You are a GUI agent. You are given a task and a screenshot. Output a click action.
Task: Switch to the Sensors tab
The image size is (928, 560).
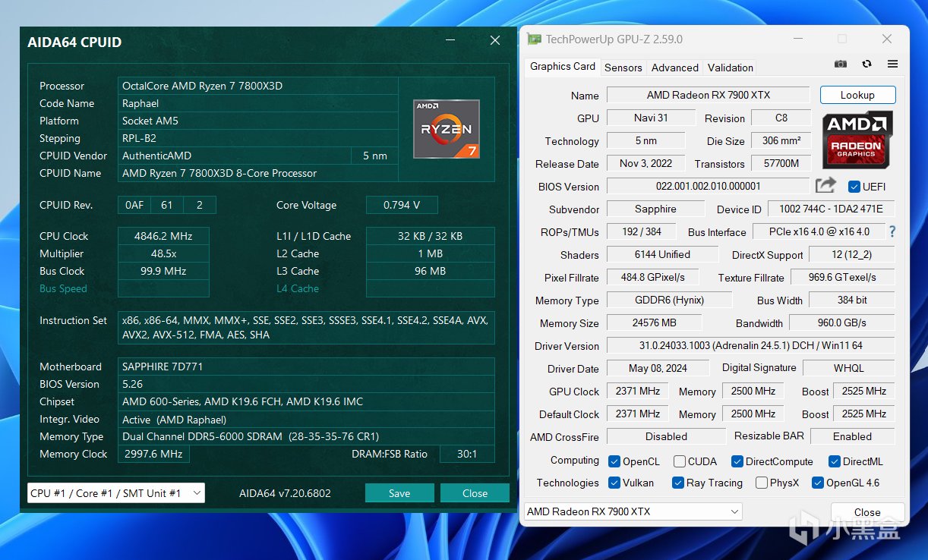(x=623, y=68)
